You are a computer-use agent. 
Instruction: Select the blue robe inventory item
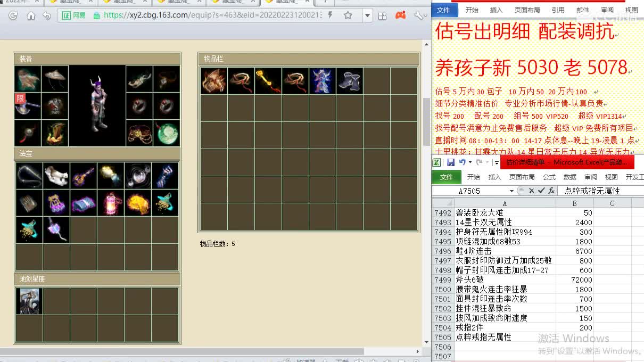click(x=323, y=81)
